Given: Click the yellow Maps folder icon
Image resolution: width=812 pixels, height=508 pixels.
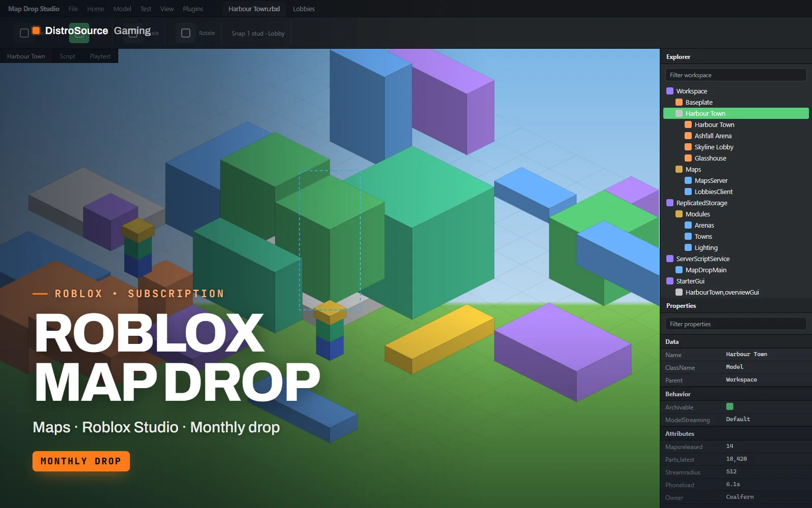Looking at the screenshot, I should pos(679,169).
